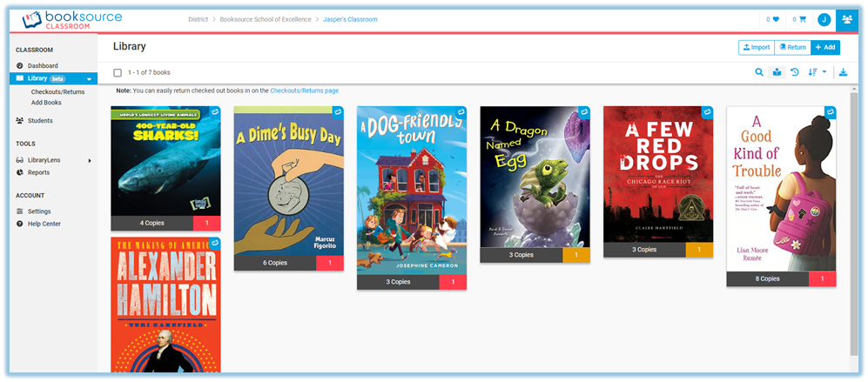Click the 1 - 1 of 7 books text
Viewport: 868px width, 382px height.
pos(149,72)
